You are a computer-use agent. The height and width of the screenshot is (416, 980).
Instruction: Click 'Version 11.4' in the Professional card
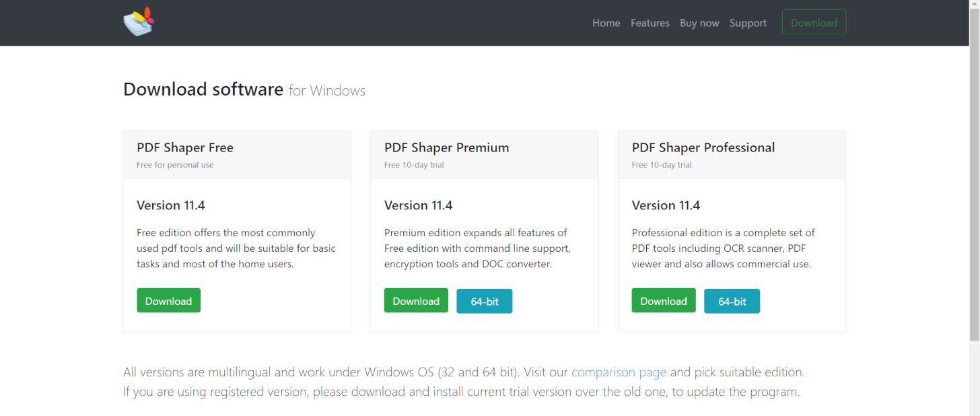(x=666, y=205)
